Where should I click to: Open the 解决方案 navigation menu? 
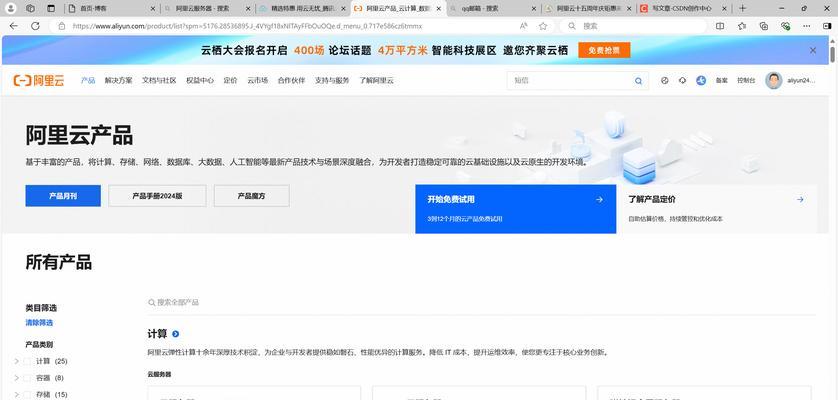coord(119,81)
